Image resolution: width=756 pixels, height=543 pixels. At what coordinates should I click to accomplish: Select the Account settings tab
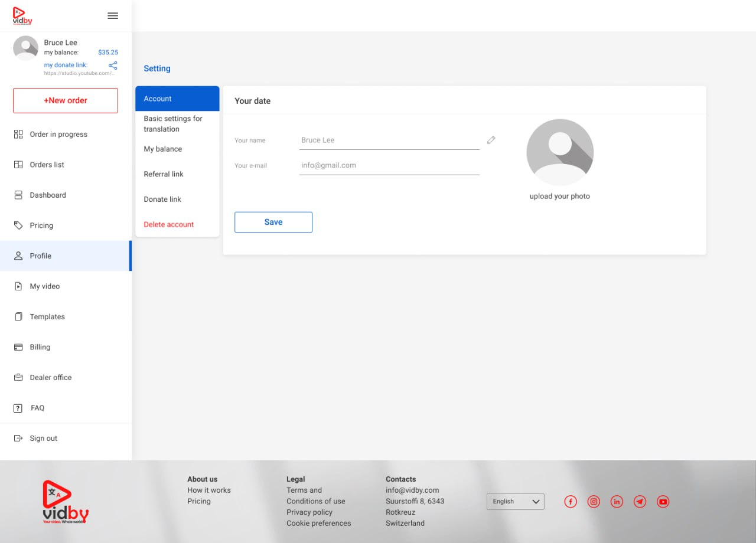tap(177, 99)
